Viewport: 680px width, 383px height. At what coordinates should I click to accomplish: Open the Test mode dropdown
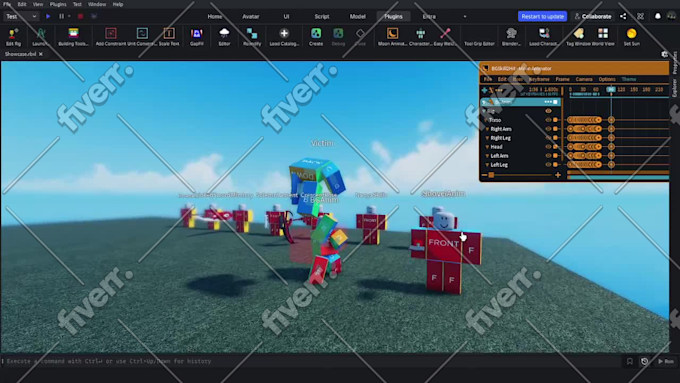(x=20, y=16)
